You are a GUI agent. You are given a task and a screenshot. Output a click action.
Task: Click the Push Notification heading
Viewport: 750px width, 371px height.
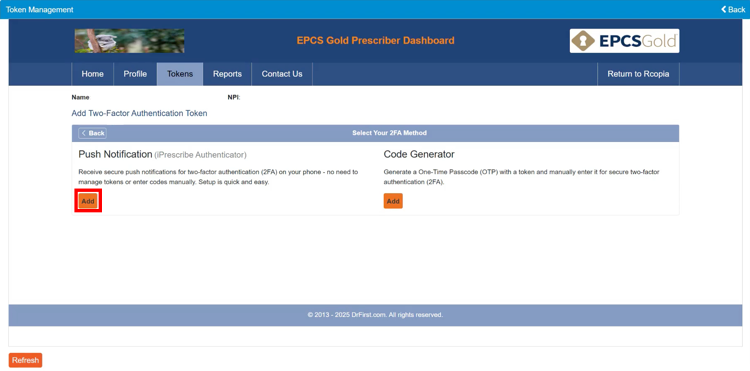[115, 154]
